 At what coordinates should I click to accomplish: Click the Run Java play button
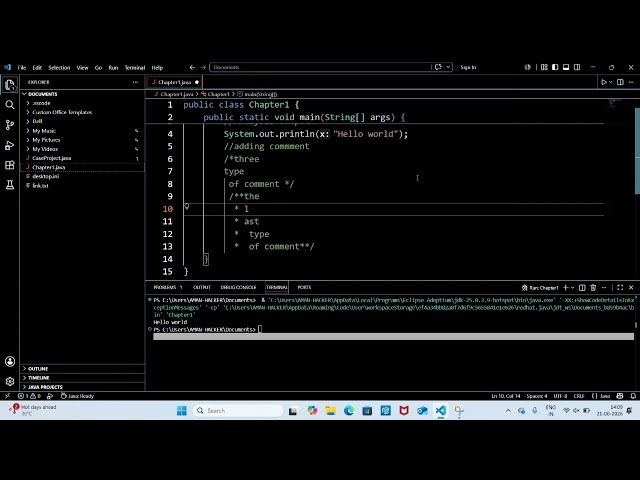pyautogui.click(x=604, y=82)
